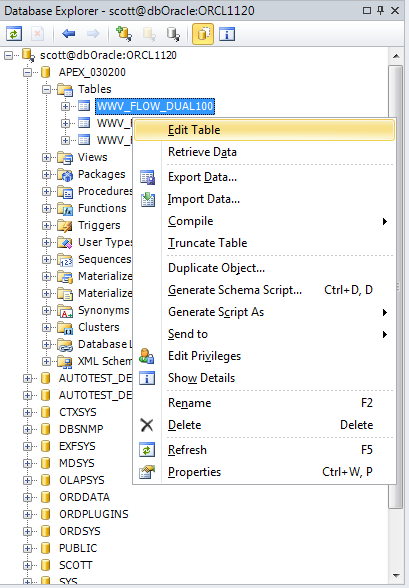The width and height of the screenshot is (409, 588).
Task: Click the blue Back arrow toolbar icon
Action: pyautogui.click(x=69, y=34)
